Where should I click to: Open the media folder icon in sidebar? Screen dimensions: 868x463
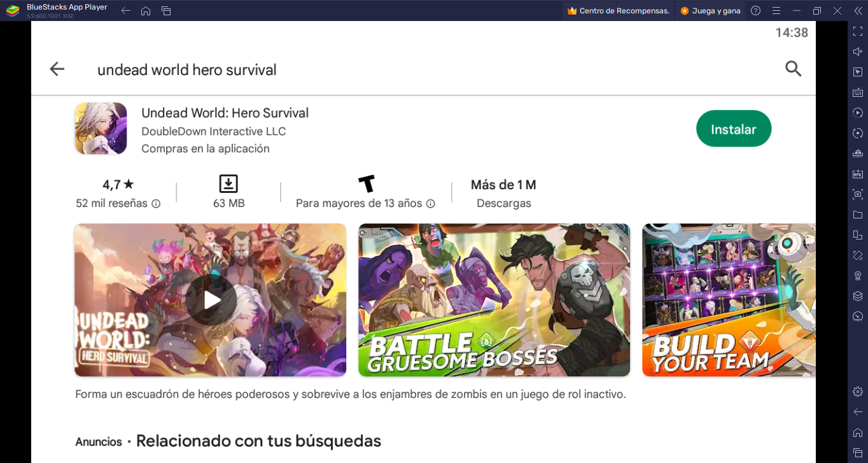pos(858,215)
